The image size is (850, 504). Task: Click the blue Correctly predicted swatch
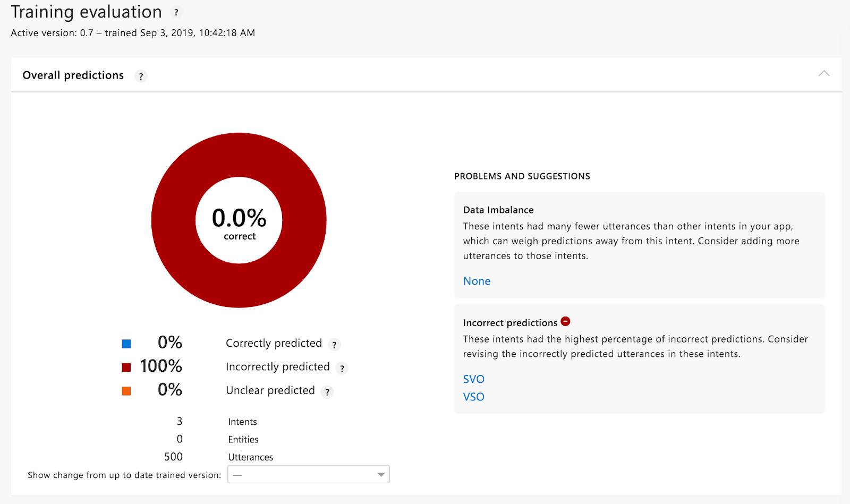click(x=126, y=344)
